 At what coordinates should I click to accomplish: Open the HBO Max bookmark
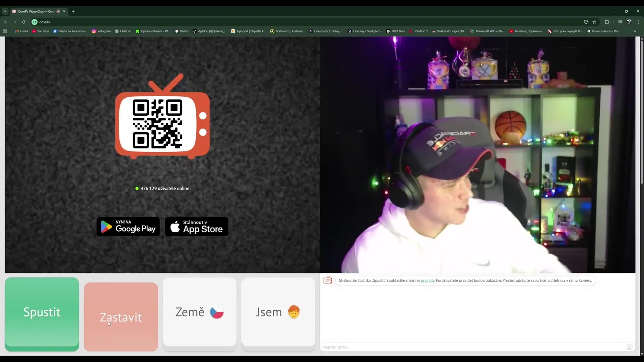click(x=395, y=31)
